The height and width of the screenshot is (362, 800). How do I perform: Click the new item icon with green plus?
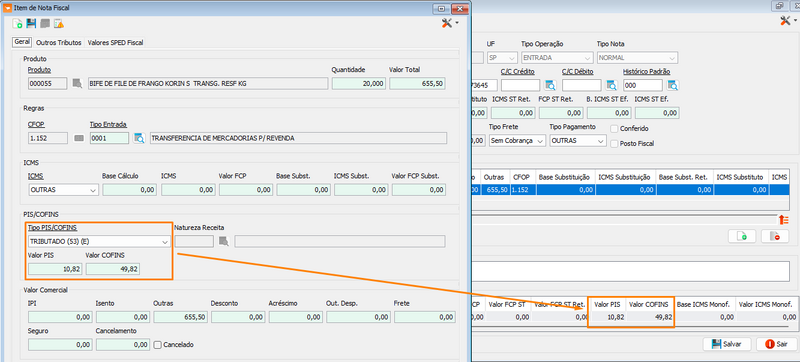click(17, 23)
